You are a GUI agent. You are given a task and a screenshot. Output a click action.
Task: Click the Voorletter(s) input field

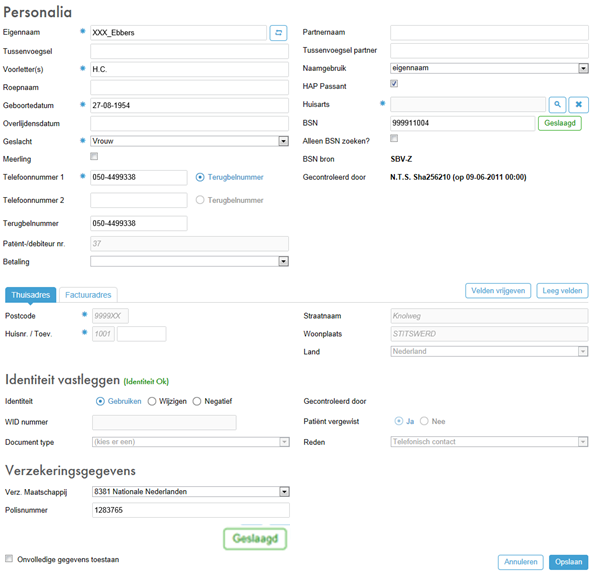[x=189, y=69]
